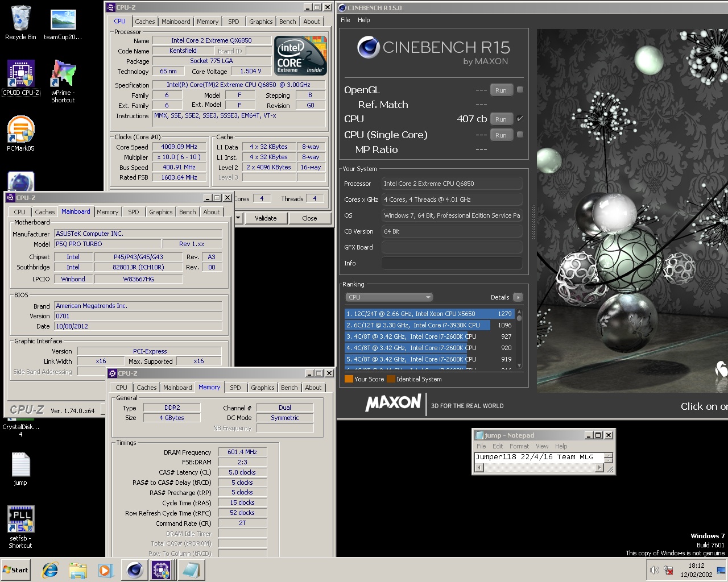
Task: Select Xeon X5650 ranking row
Action: (x=429, y=314)
